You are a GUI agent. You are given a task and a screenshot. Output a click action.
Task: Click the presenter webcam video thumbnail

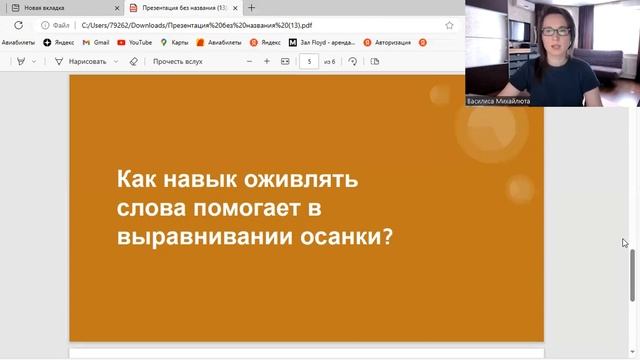click(x=553, y=53)
